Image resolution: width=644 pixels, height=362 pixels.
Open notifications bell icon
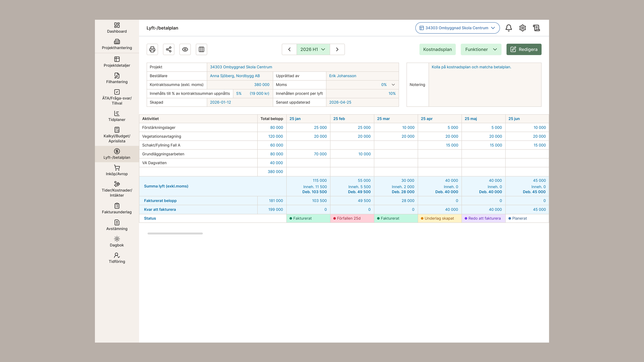509,28
